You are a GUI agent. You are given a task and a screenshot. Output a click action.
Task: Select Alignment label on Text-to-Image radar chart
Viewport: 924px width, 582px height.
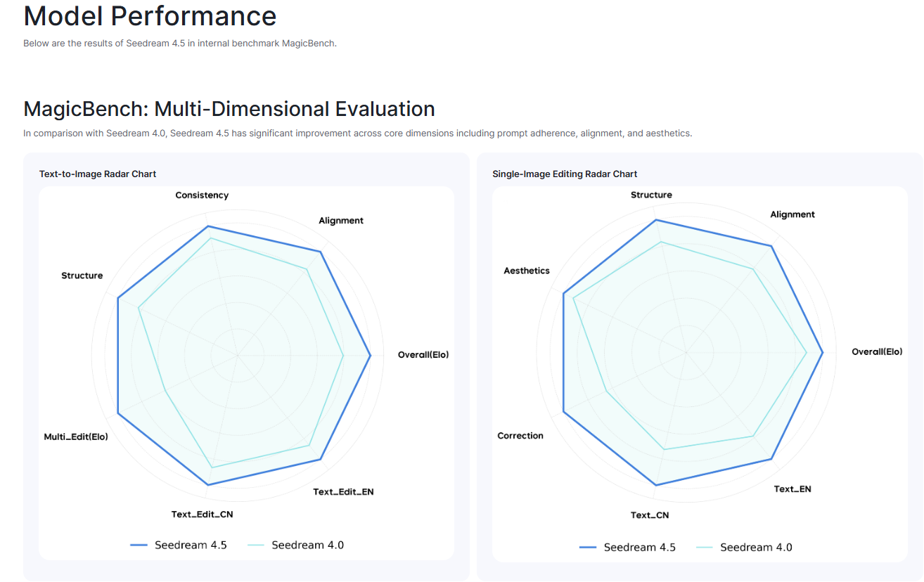(x=341, y=221)
